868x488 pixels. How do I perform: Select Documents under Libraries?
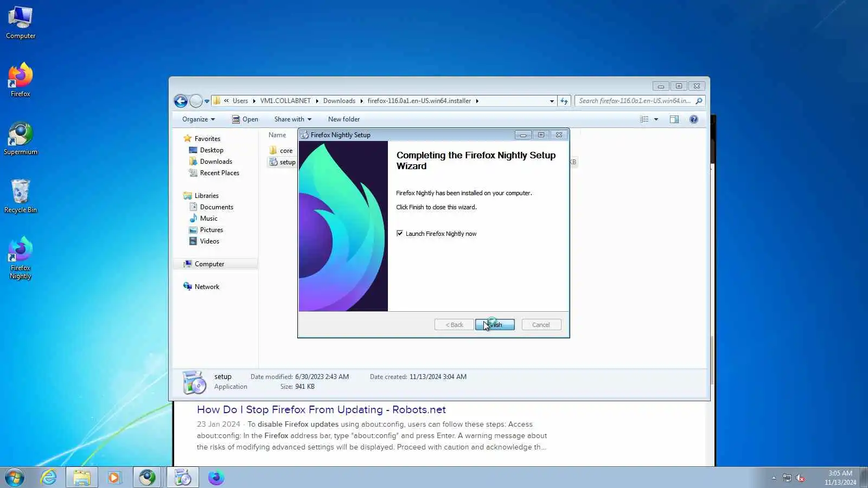click(x=211, y=207)
